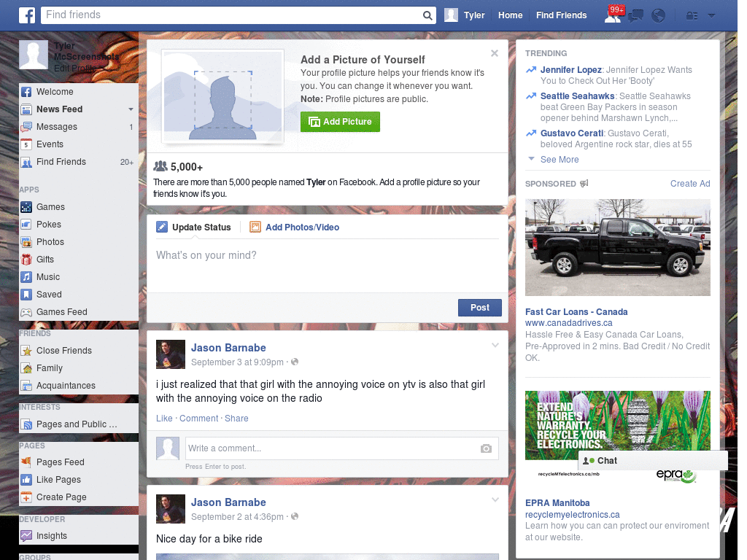Open Tyler profile link in top bar
Viewport: 747px width, 560px height.
click(x=474, y=15)
